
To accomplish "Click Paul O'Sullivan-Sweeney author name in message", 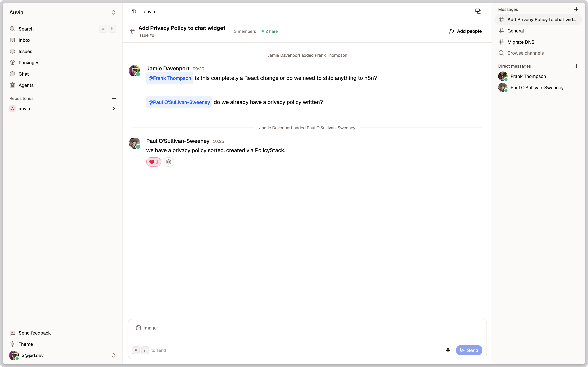I will (178, 141).
